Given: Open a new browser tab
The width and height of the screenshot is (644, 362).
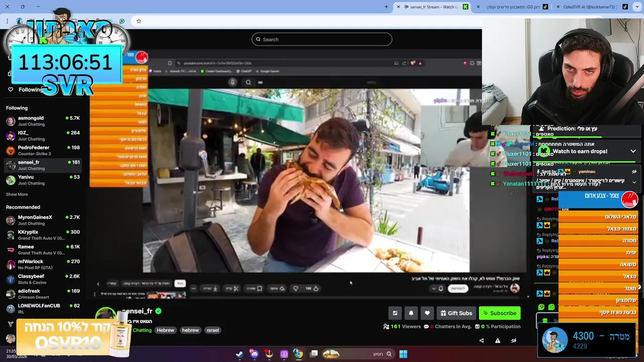Looking at the screenshot, I should [x=386, y=7].
